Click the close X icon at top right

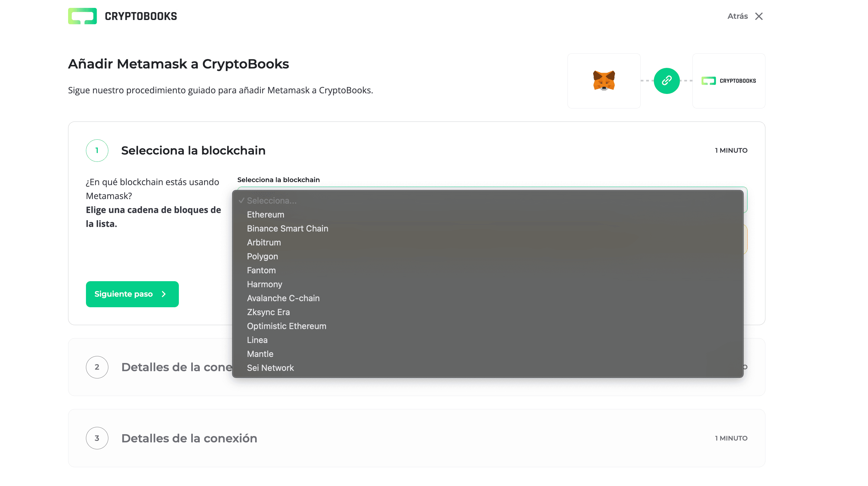(759, 16)
